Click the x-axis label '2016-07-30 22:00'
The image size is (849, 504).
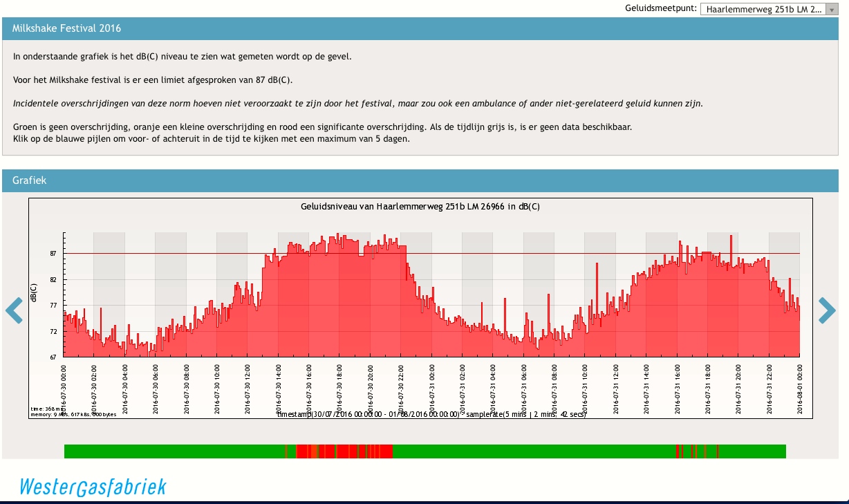pos(401,389)
